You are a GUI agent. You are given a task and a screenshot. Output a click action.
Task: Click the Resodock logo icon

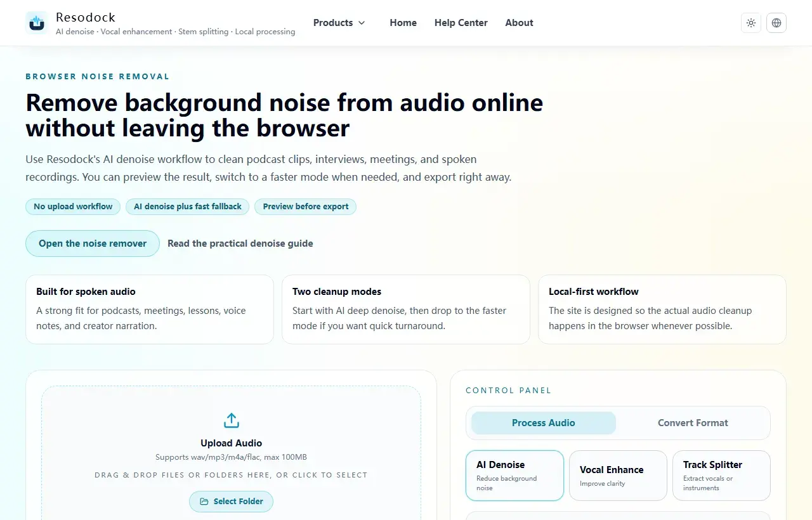[37, 23]
